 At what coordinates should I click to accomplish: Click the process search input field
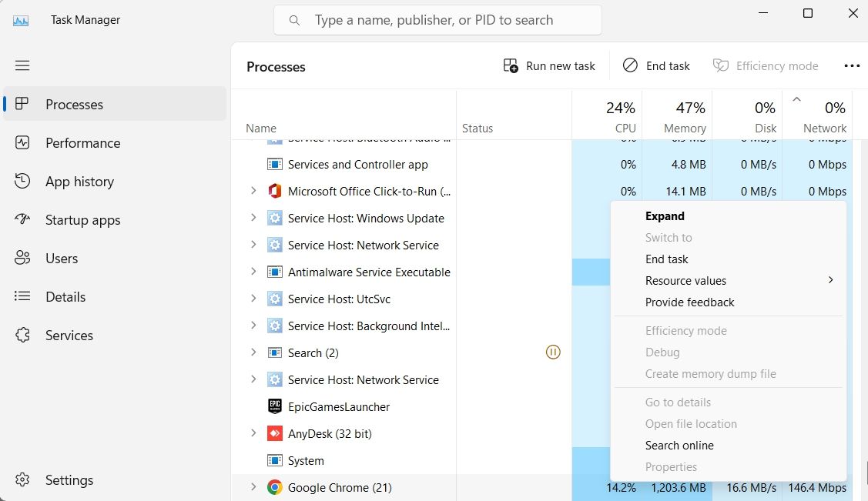(437, 20)
